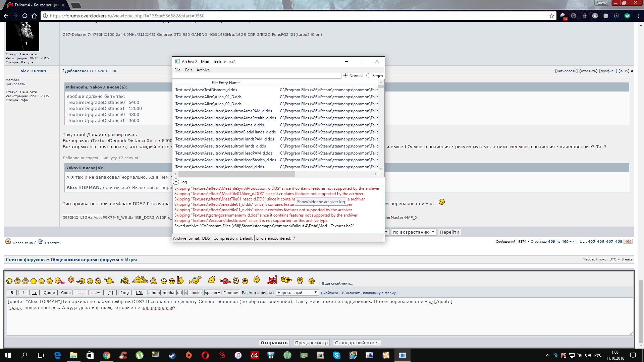Select the Normal search radio button
The height and width of the screenshot is (362, 644).
(345, 76)
